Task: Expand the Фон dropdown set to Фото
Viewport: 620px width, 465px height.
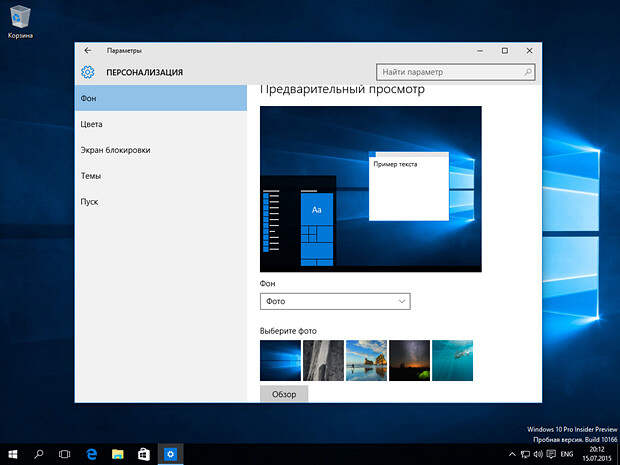Action: tap(335, 301)
